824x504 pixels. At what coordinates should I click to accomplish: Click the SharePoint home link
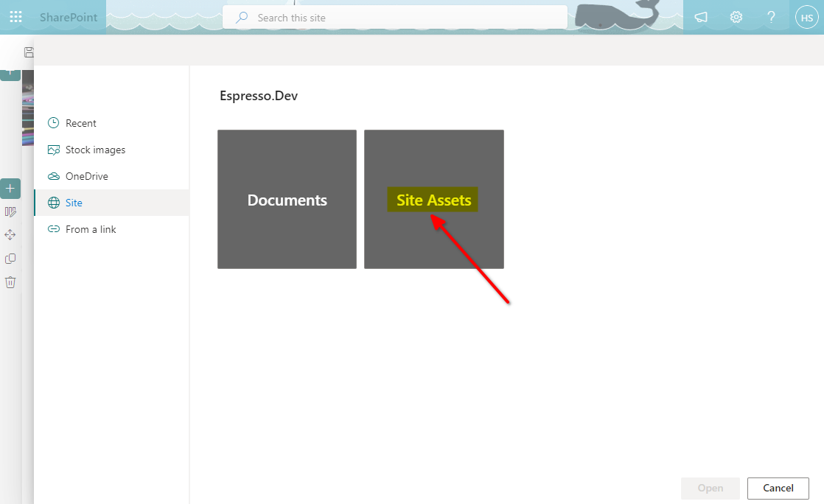tap(69, 18)
